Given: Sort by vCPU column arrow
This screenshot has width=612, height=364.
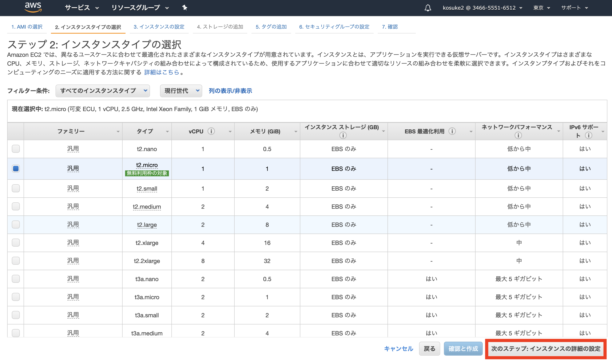Looking at the screenshot, I should click(x=230, y=132).
